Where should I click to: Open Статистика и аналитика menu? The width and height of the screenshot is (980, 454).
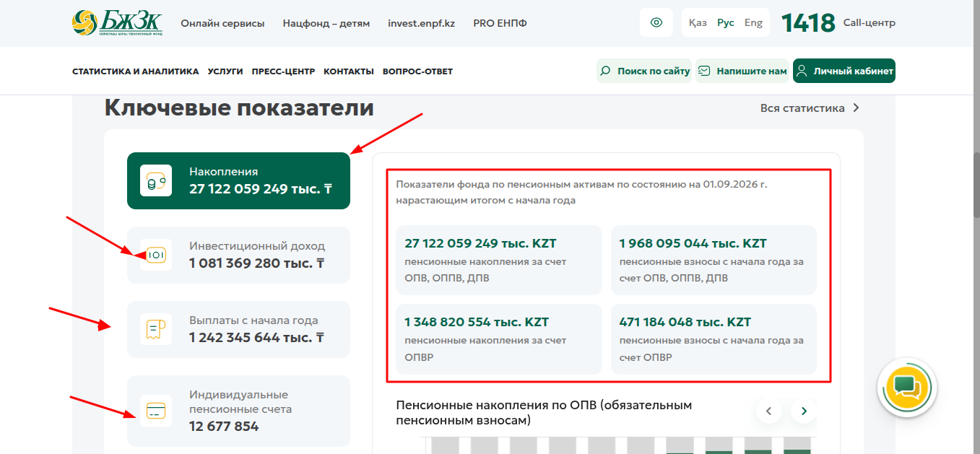[135, 71]
